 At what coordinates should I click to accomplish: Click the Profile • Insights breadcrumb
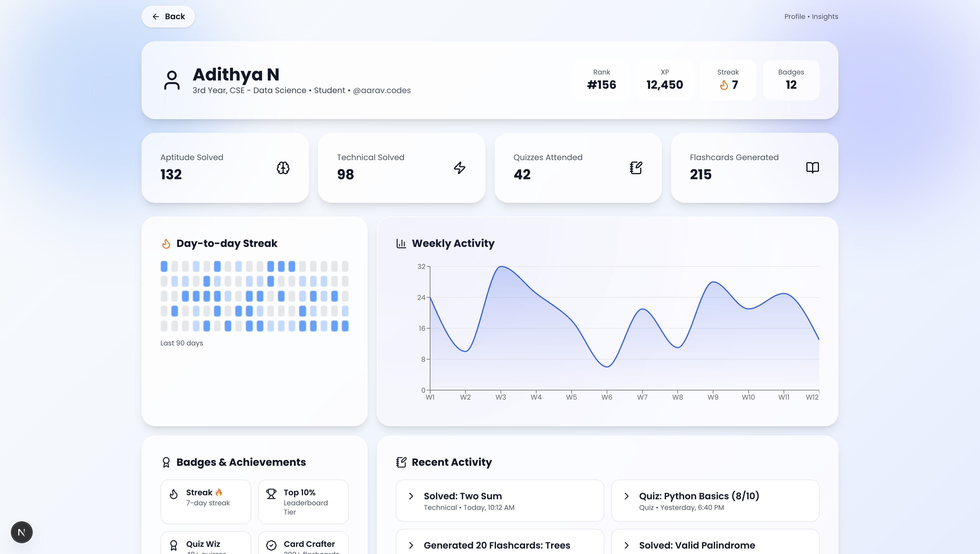tap(811, 16)
